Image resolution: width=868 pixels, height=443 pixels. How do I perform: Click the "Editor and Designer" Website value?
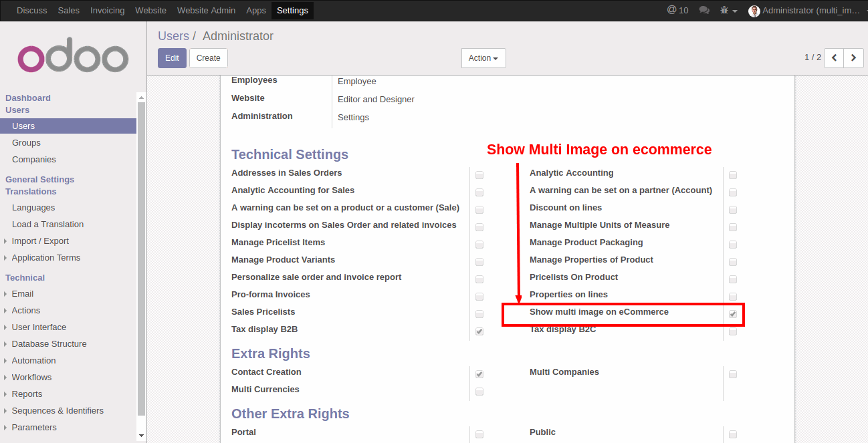tap(376, 100)
